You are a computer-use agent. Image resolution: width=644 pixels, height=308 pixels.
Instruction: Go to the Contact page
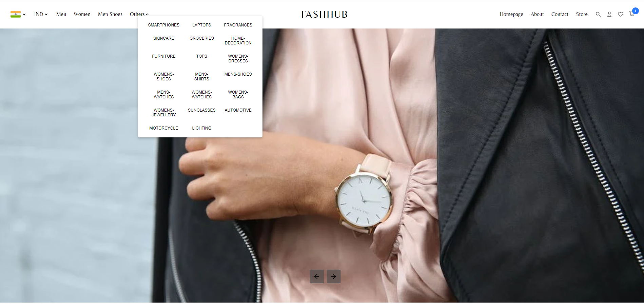coord(560,14)
